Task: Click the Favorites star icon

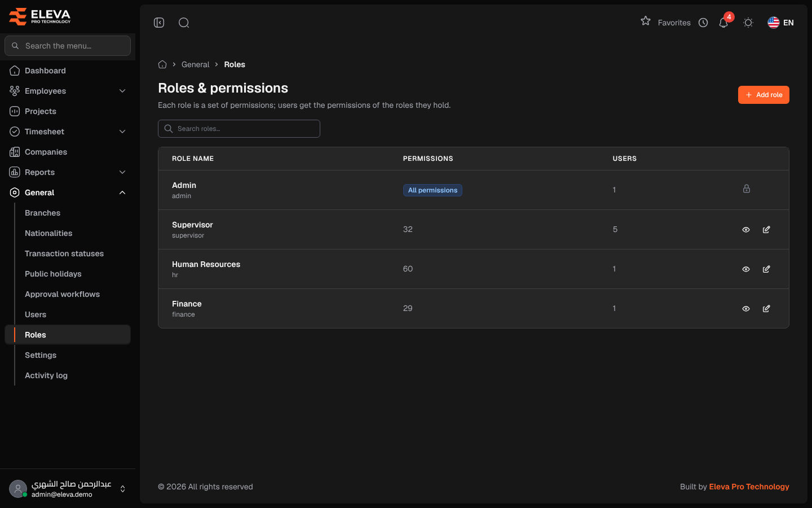Action: click(x=646, y=21)
